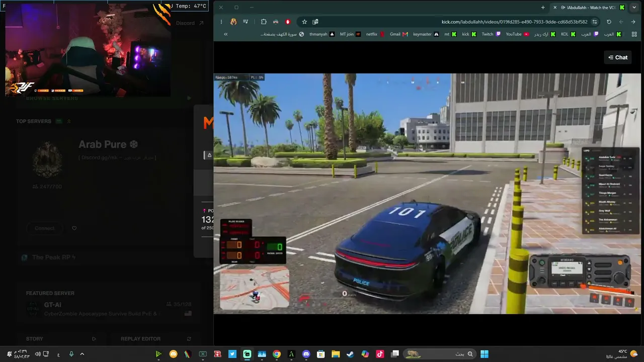The image size is (644, 362).
Task: Open TikTok from the taskbar
Action: (380, 354)
